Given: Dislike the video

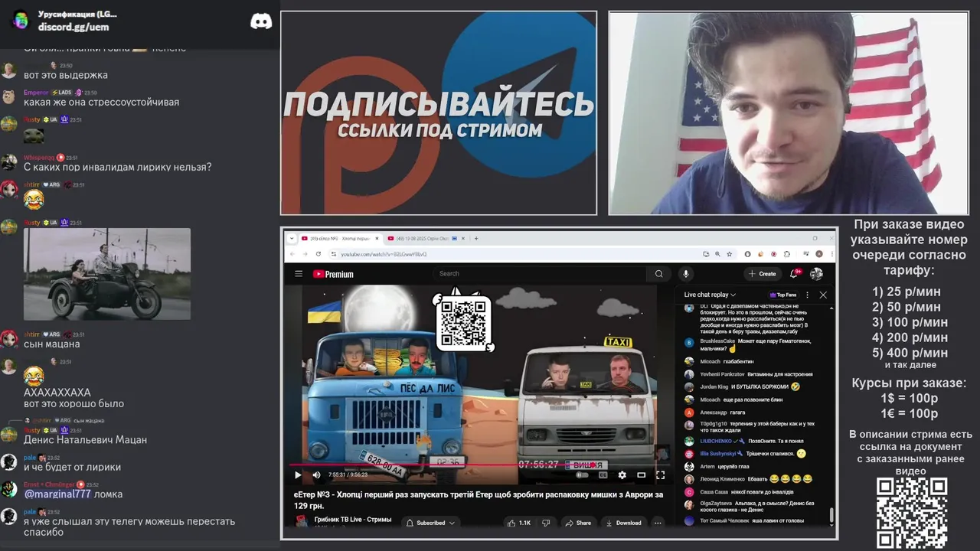Looking at the screenshot, I should (x=546, y=523).
